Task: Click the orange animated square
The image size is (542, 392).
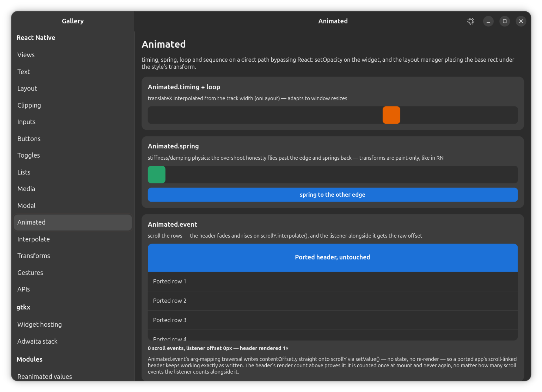Action: 391,115
